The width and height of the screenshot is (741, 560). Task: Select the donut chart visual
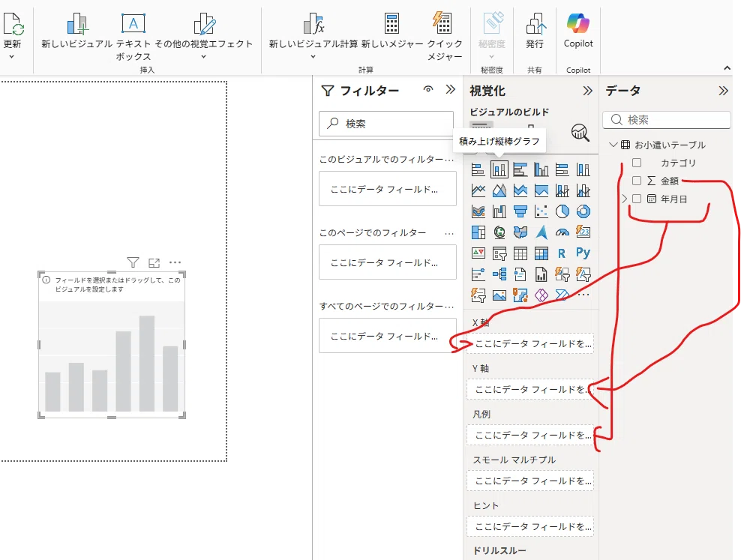click(583, 211)
